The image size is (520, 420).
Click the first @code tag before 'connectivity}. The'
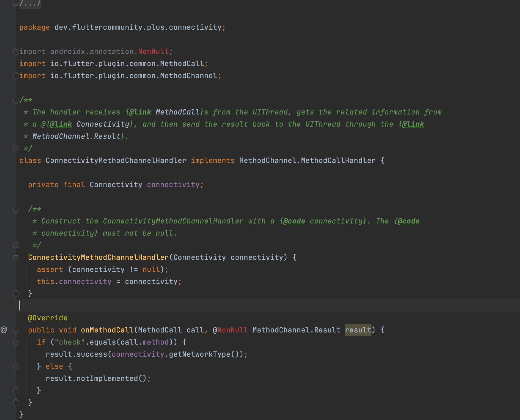pyautogui.click(x=294, y=221)
